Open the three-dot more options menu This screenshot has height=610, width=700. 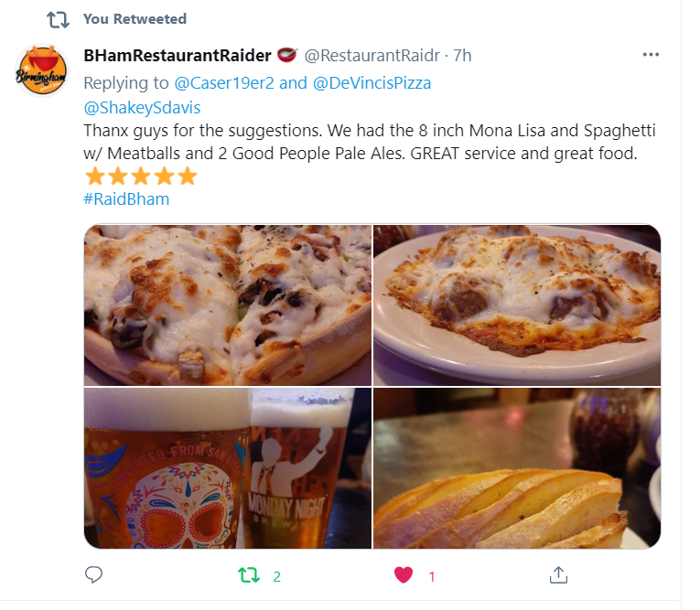click(x=651, y=55)
